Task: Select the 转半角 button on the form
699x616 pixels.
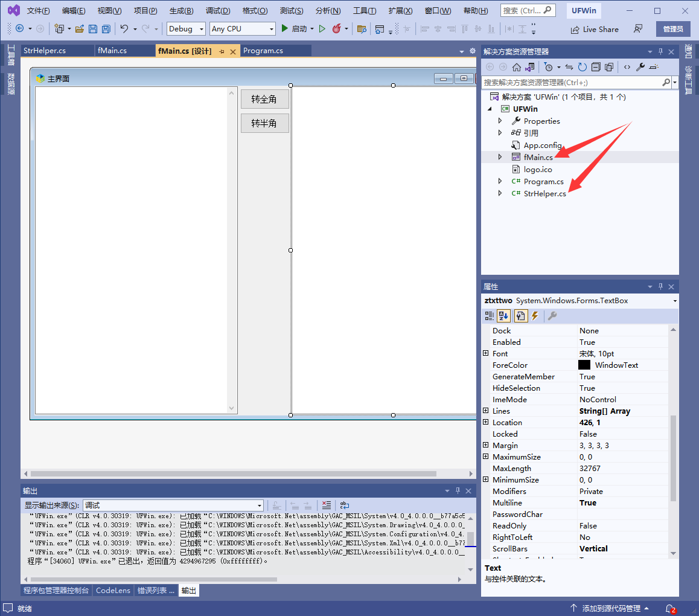Action: [264, 123]
